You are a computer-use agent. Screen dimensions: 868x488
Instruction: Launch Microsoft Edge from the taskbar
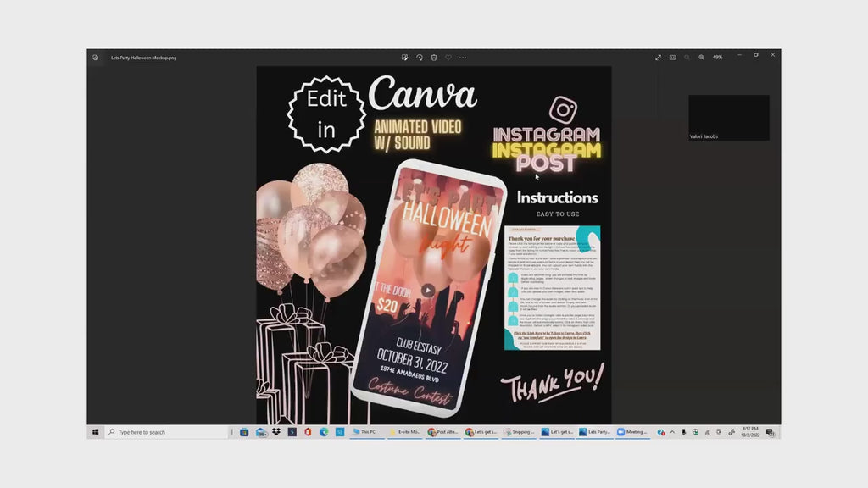(324, 432)
